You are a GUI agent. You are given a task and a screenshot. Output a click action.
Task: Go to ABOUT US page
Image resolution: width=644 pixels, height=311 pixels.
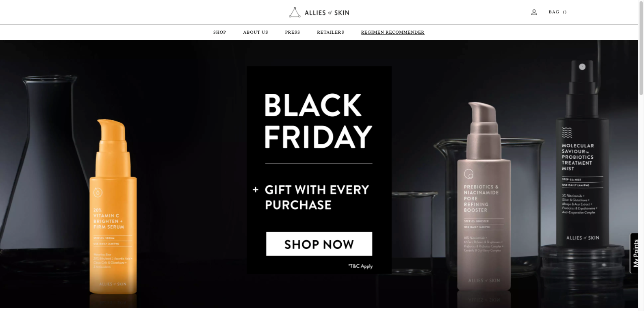[x=256, y=32]
